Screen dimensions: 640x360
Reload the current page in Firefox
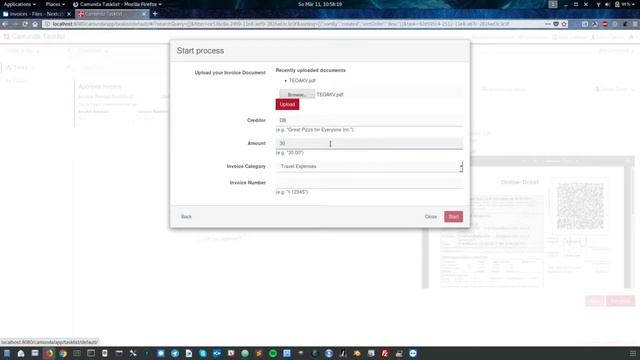tap(25, 24)
